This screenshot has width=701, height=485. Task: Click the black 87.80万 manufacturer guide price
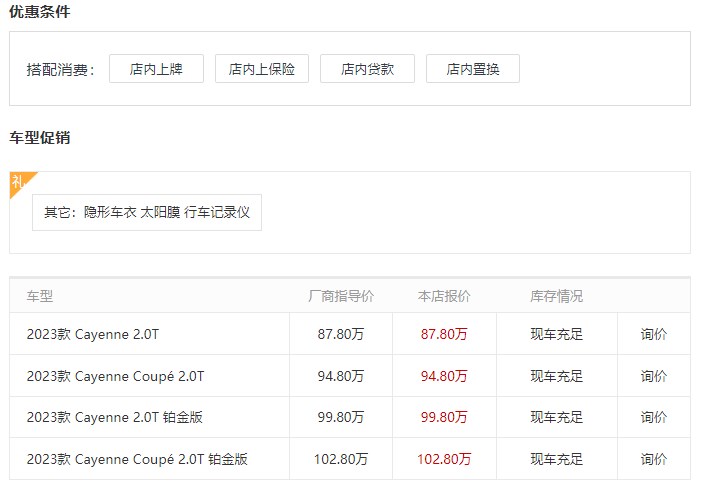341,334
